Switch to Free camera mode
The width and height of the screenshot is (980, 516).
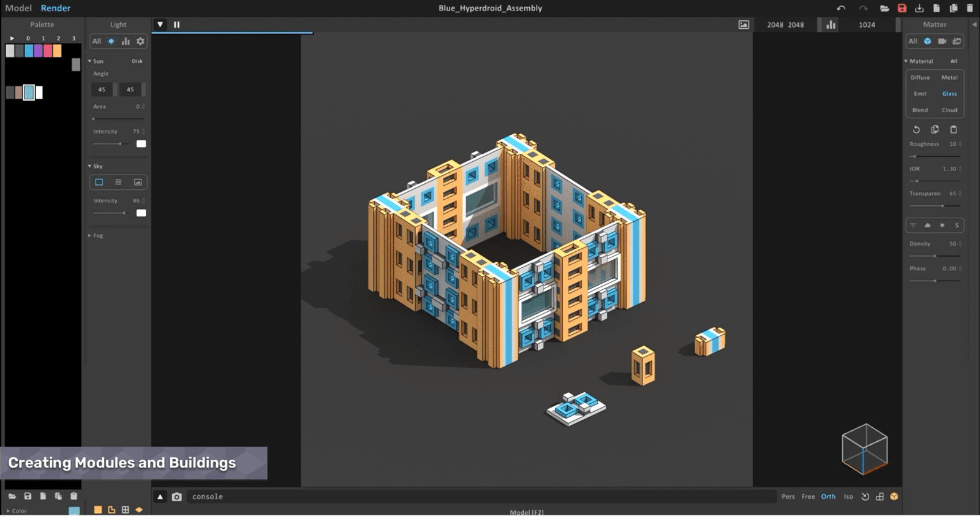[809, 496]
